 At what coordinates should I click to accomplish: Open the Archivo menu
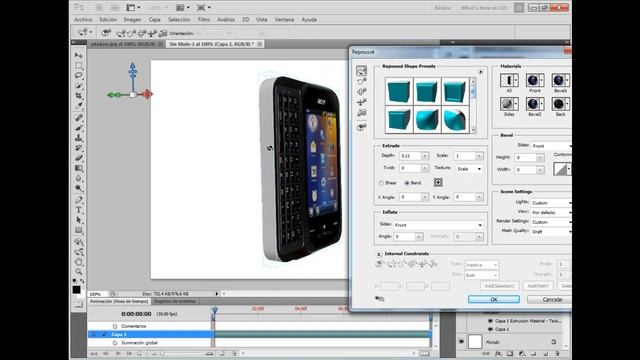coord(83,20)
